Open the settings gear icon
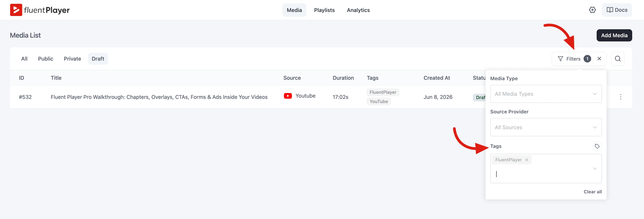644x219 pixels. (592, 10)
